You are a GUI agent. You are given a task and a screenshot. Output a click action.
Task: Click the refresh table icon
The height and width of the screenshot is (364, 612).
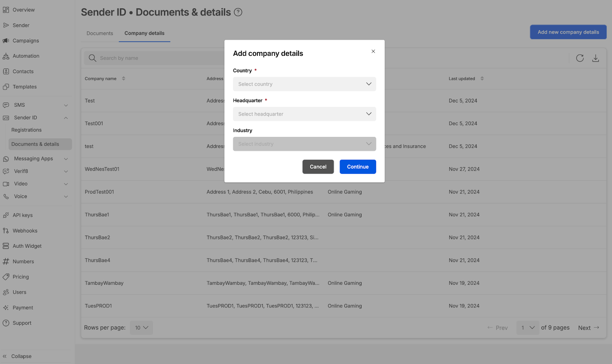[580, 58]
